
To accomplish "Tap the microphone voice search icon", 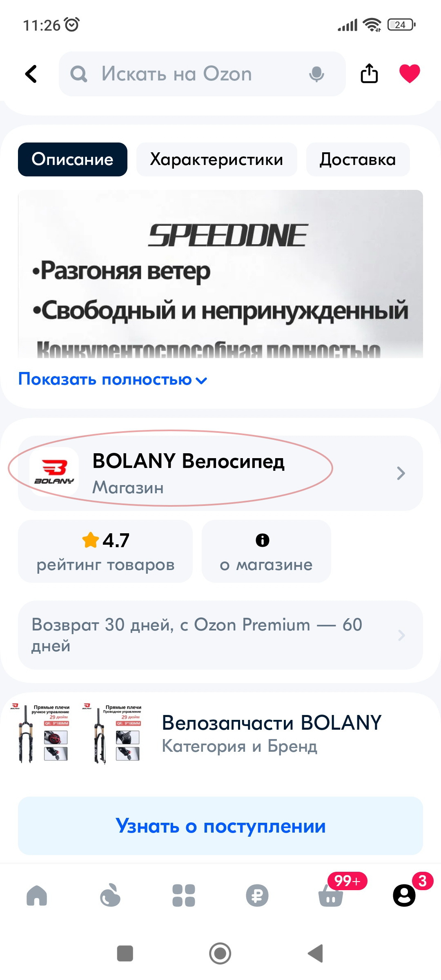I will click(x=316, y=74).
